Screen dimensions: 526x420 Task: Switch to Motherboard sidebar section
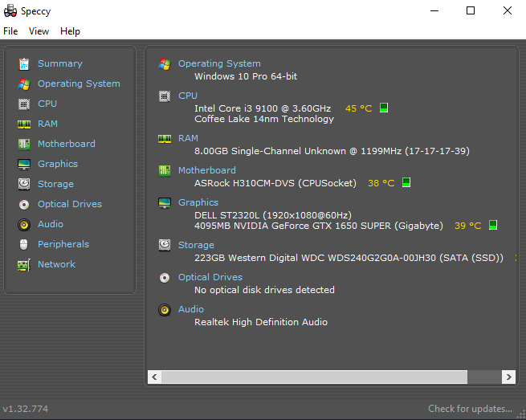click(x=67, y=144)
